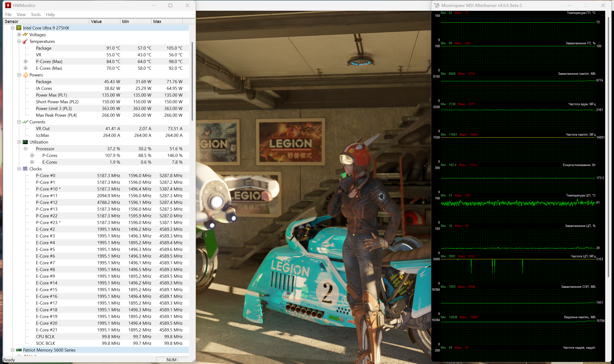Open the View menu
The height and width of the screenshot is (364, 614).
pyautogui.click(x=21, y=14)
